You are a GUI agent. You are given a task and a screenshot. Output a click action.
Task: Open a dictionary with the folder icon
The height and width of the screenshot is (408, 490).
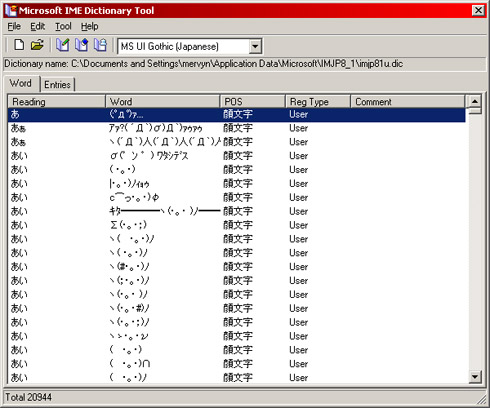click(x=37, y=45)
